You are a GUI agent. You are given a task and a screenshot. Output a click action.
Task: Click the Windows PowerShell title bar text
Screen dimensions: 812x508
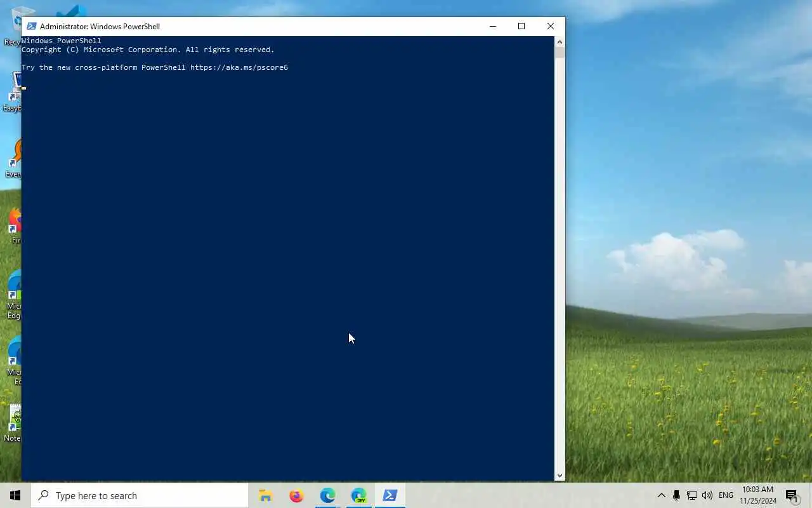(100, 26)
